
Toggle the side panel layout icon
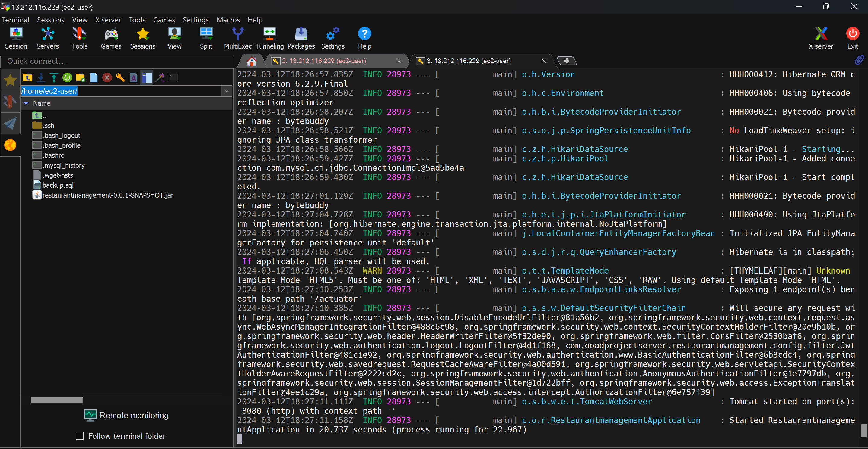(x=147, y=77)
